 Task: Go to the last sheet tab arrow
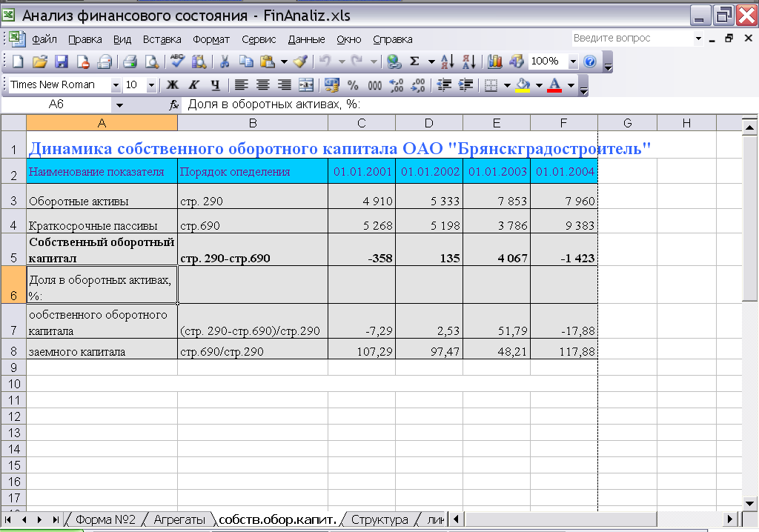tap(56, 520)
